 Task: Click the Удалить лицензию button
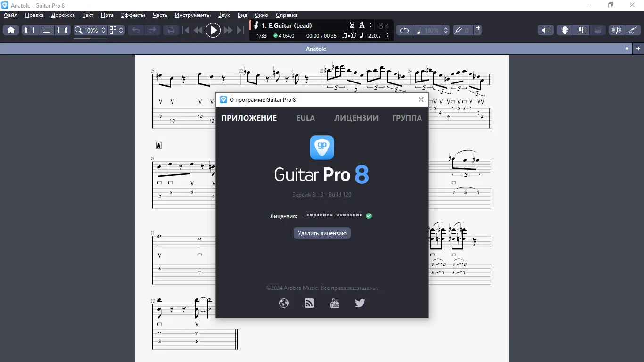point(322,233)
